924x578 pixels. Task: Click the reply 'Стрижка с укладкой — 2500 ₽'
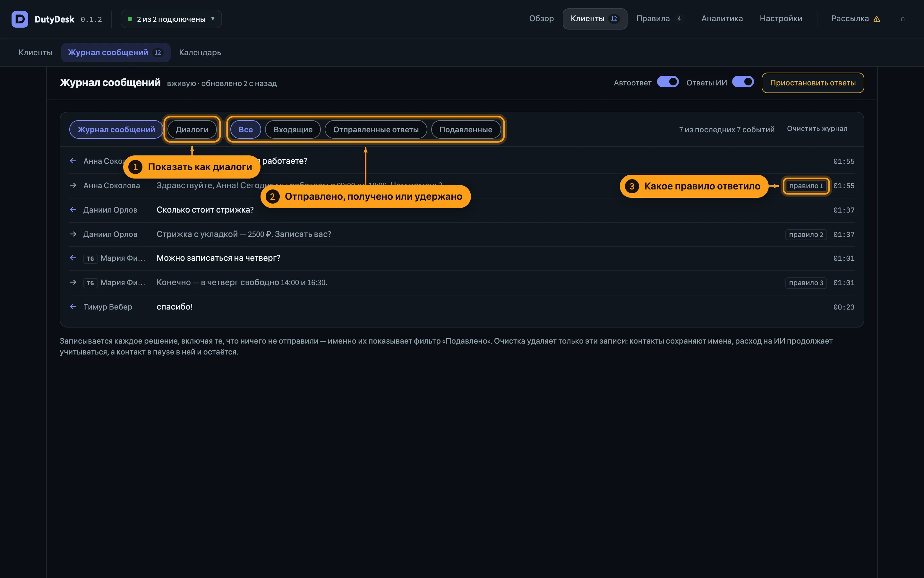tap(244, 234)
